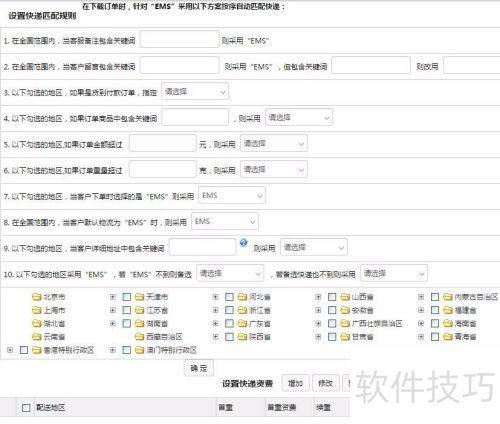The height and width of the screenshot is (424, 500).
Task: Expand the 澳门特别行政区 tree node
Action: [113, 350]
